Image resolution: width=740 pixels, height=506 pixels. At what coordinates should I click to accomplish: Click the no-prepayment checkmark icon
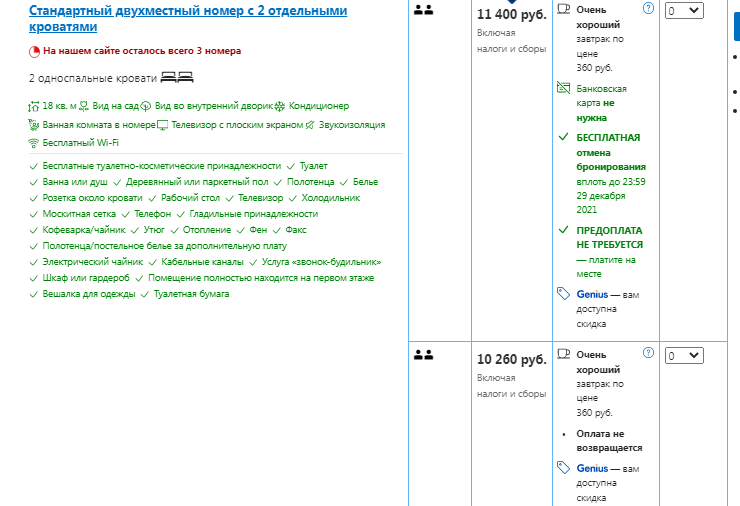click(563, 230)
